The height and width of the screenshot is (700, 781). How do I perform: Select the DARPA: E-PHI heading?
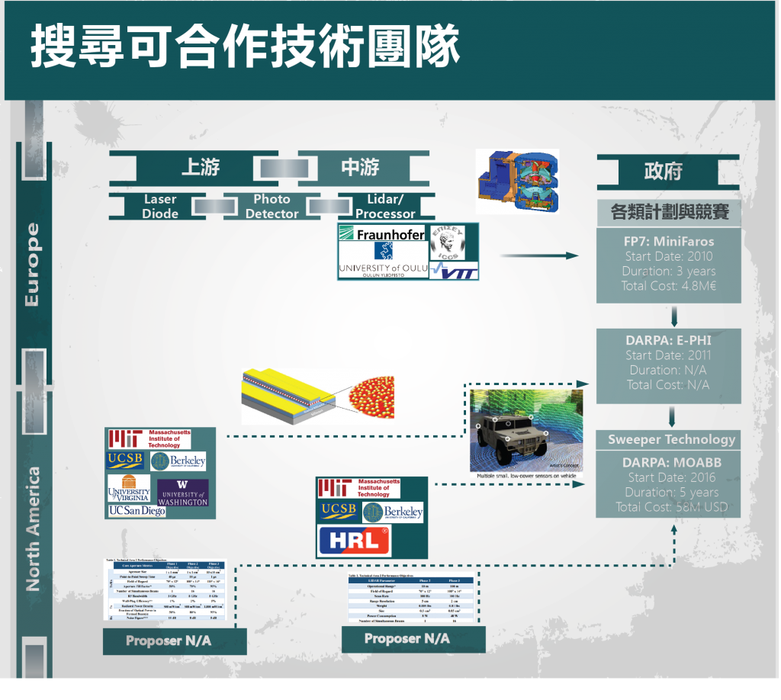(669, 341)
